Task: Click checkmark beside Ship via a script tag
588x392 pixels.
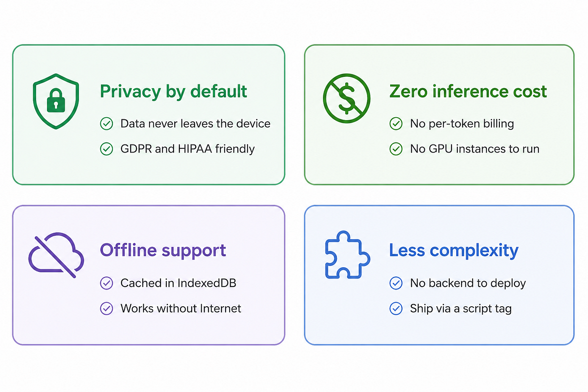Action: point(396,308)
